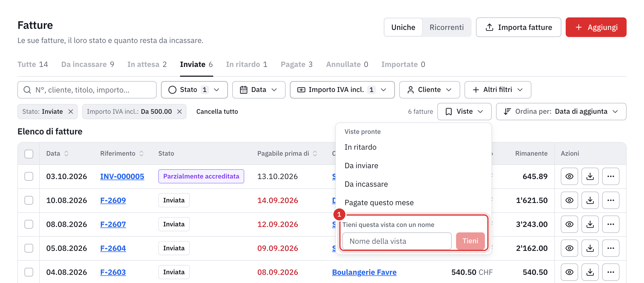Viewport: 644px width, 283px height.
Task: Remove the Stato: Inviate filter chip
Action: pos(71,112)
